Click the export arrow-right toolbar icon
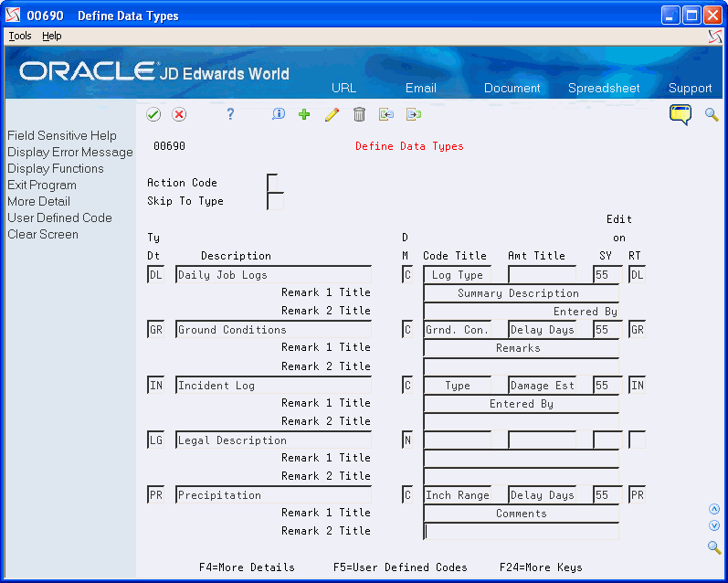Screen dimensions: 728x583 coord(414,114)
